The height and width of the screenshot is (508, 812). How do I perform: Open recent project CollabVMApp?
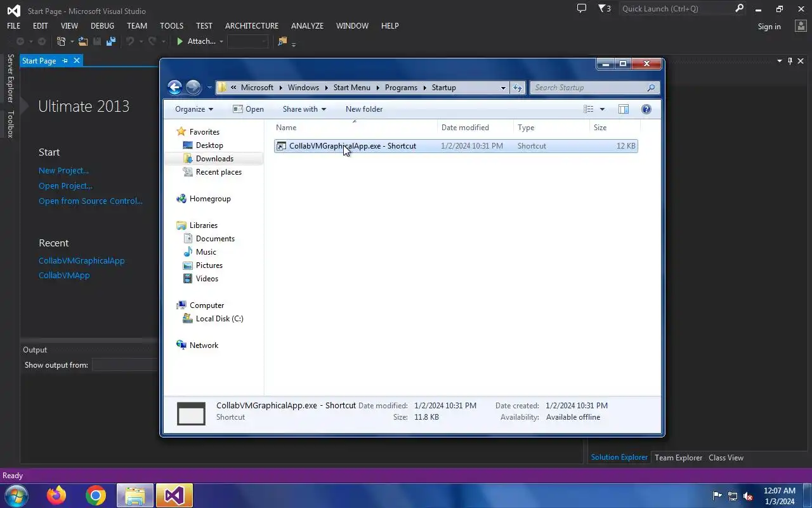(x=64, y=275)
